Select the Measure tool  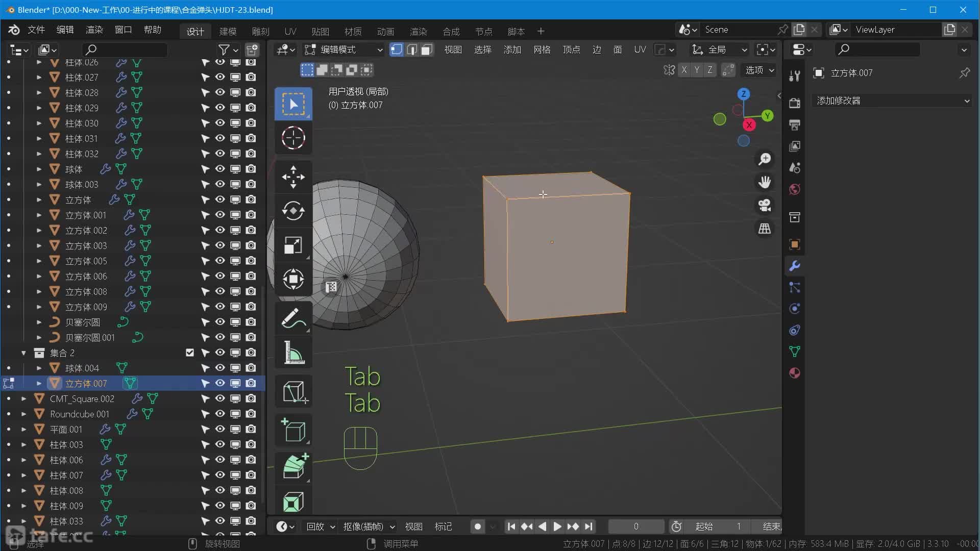pyautogui.click(x=293, y=353)
